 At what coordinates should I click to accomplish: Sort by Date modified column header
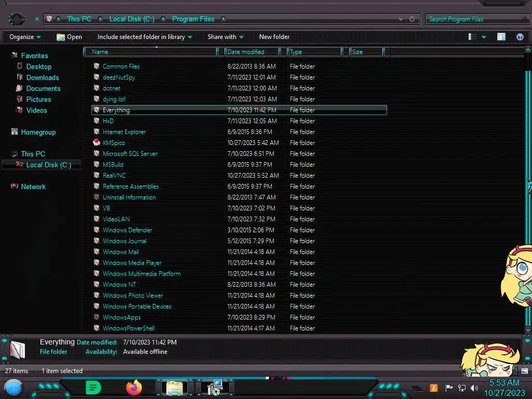tap(252, 52)
